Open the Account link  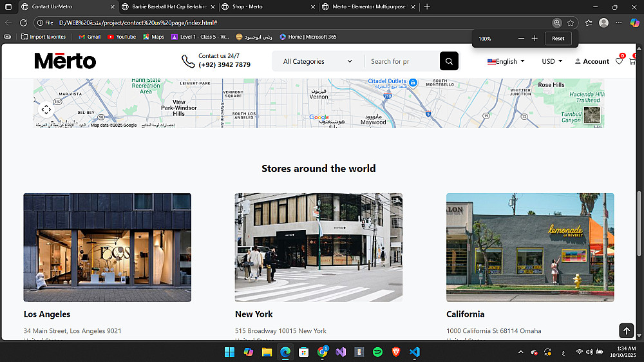pyautogui.click(x=592, y=61)
